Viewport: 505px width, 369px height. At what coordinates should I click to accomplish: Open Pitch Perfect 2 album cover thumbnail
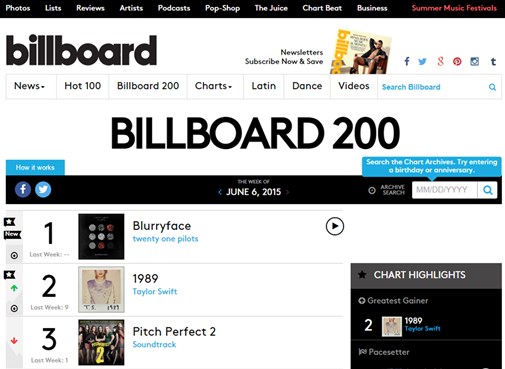(x=101, y=342)
